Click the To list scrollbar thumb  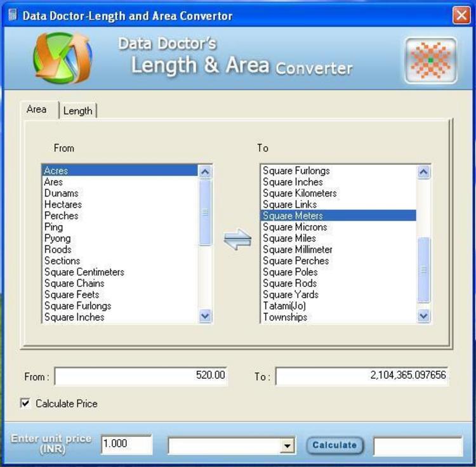[x=423, y=270]
